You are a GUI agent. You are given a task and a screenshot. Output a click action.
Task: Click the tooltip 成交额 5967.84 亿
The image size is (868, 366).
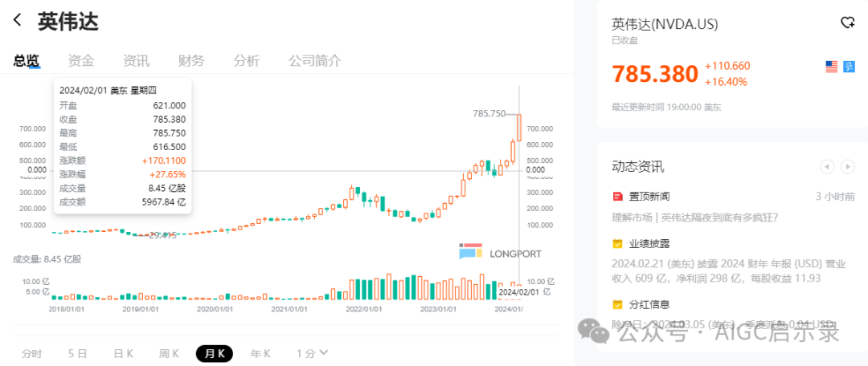pyautogui.click(x=164, y=201)
